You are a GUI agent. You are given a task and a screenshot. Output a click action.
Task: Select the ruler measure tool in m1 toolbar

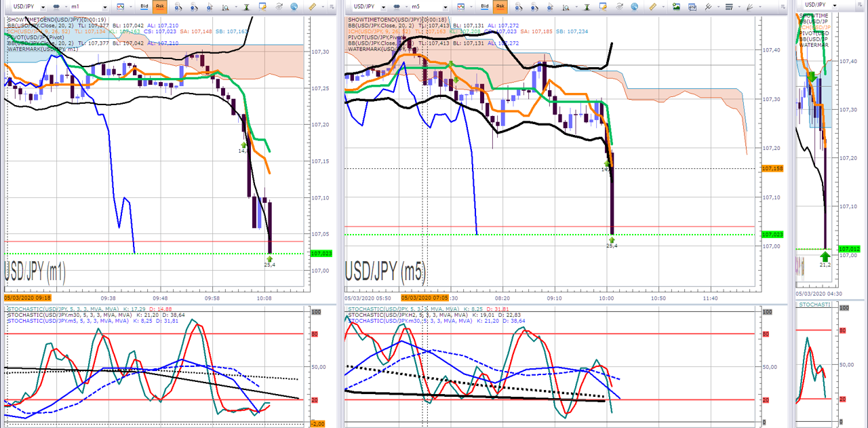tap(313, 6)
